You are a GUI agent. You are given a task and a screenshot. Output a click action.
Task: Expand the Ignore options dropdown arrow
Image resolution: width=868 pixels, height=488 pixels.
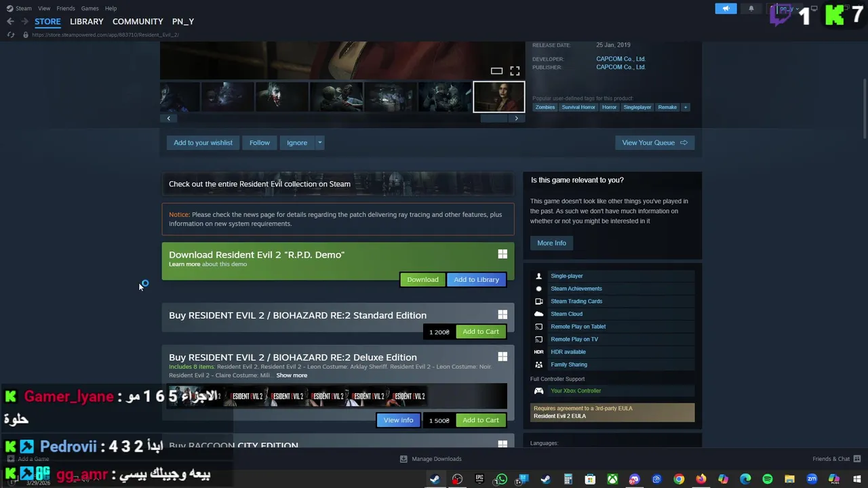click(x=319, y=142)
